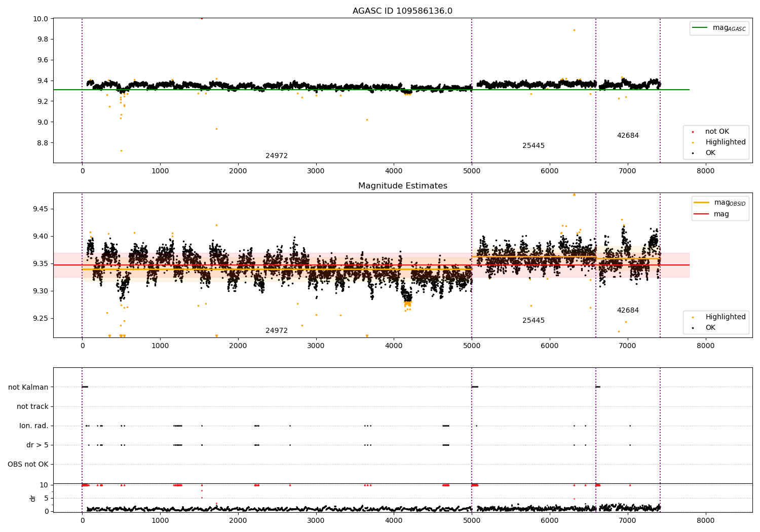Click obsid label '42684' in Magnitude Estimates plot
The width and height of the screenshot is (760, 532).
[x=628, y=311]
